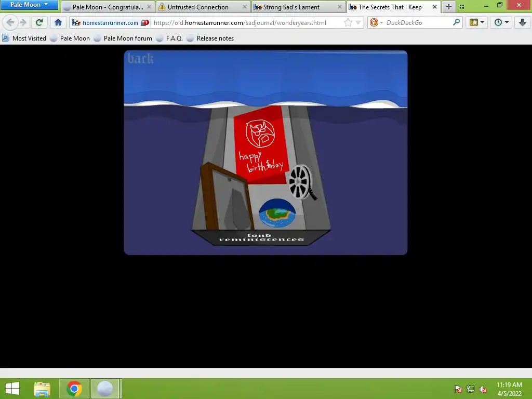Image resolution: width=532 pixels, height=399 pixels.
Task: Open the F.A.Q. bookmark
Action: (169, 38)
